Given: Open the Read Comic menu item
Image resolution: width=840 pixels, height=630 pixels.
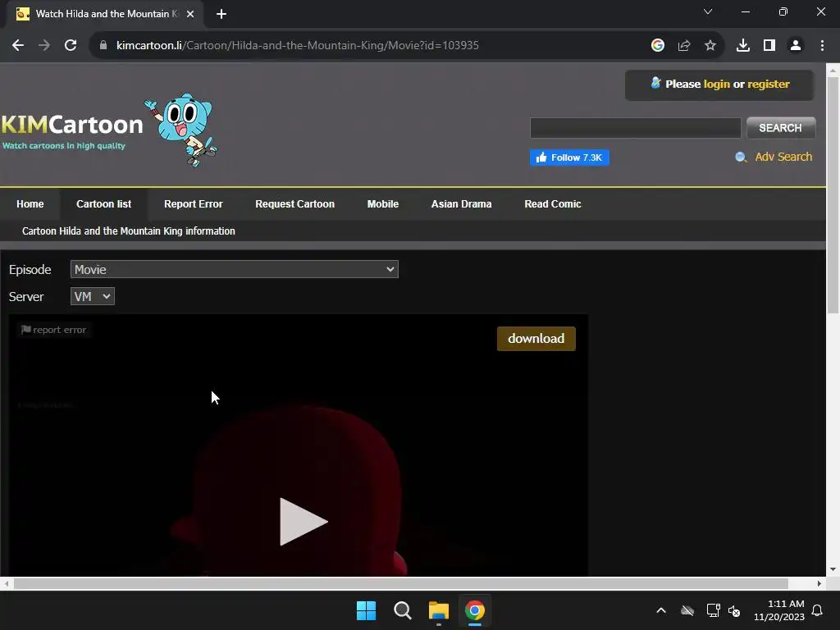Looking at the screenshot, I should point(553,204).
